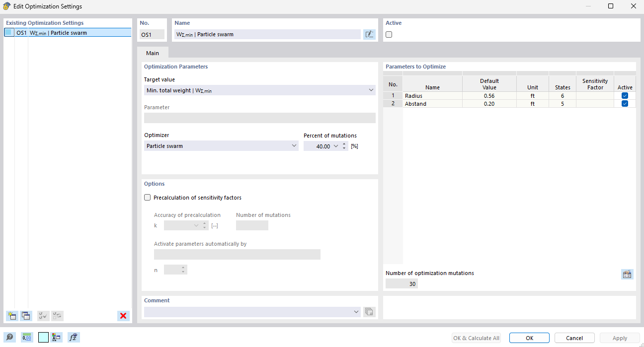Open the Comment dropdown
This screenshot has height=347, width=644.
click(356, 311)
